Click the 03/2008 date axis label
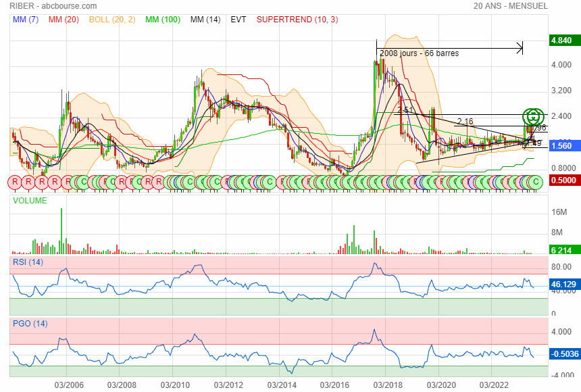 click(x=122, y=385)
